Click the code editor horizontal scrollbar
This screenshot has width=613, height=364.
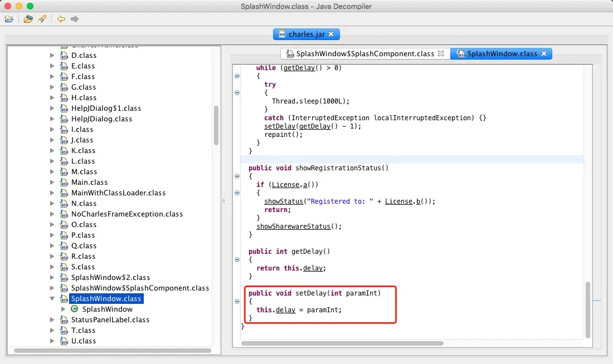(342, 343)
